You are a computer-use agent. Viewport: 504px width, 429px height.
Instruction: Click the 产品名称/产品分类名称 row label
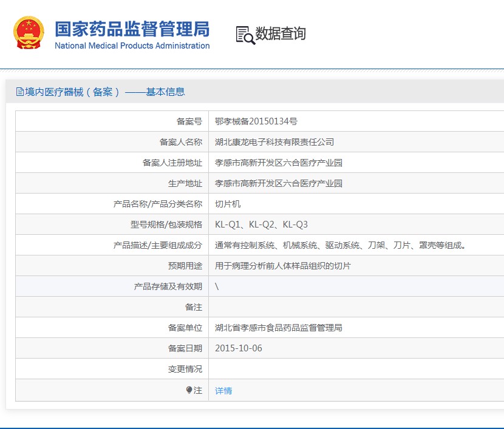(157, 204)
